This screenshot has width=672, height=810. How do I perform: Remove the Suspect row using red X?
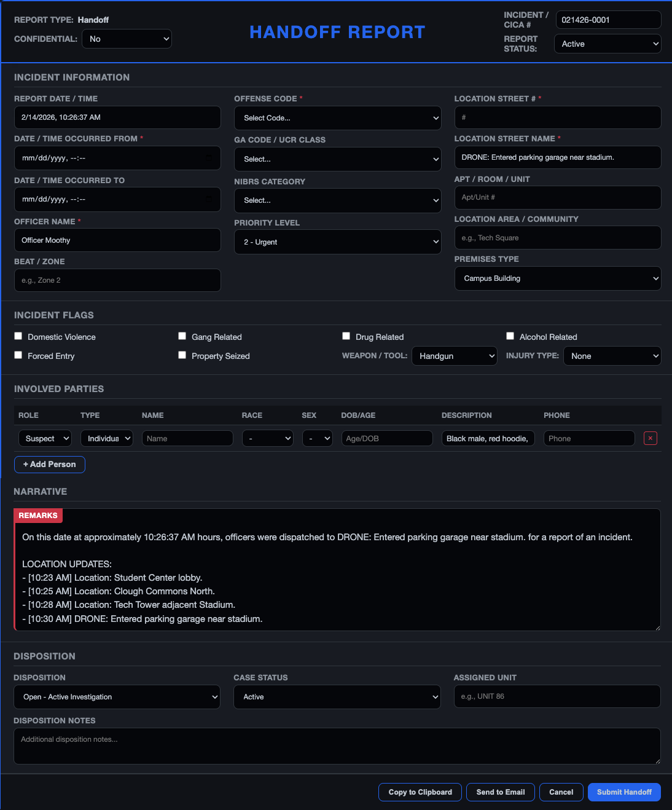coord(650,438)
